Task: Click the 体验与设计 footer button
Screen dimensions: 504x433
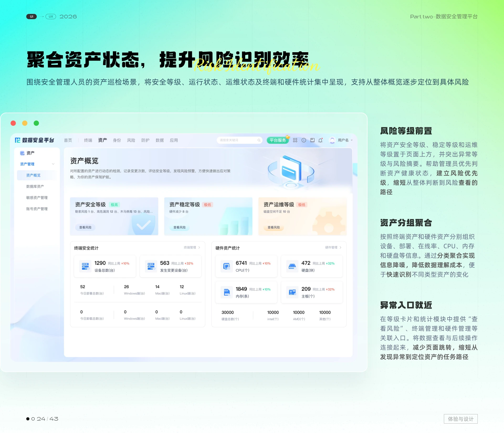Action: 461,419
